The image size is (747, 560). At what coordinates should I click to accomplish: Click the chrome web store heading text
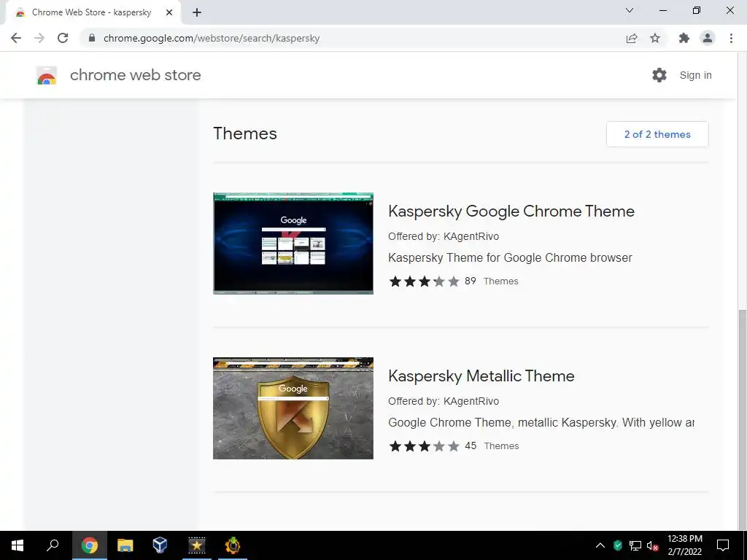(x=135, y=75)
